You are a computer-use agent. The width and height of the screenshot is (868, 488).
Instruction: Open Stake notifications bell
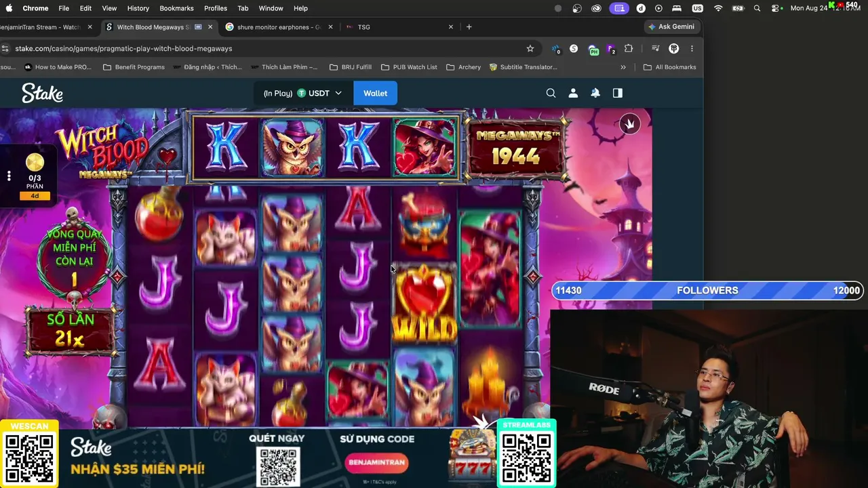595,93
